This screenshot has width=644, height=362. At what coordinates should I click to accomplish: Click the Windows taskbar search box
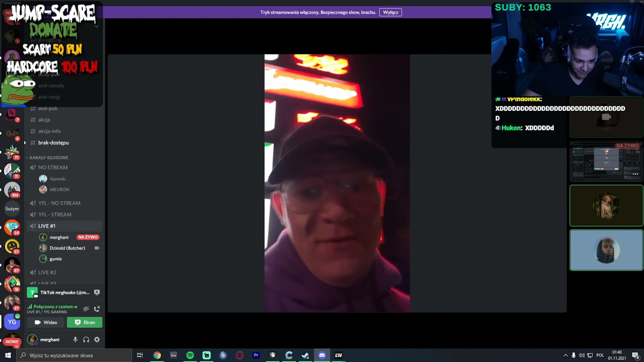[74, 355]
